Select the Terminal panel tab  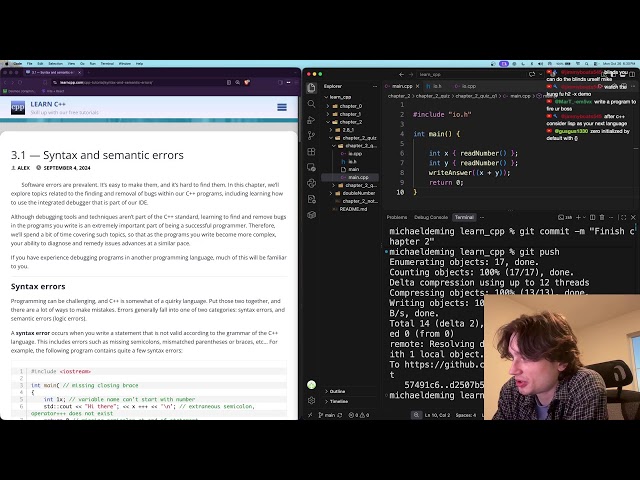pyautogui.click(x=464, y=217)
